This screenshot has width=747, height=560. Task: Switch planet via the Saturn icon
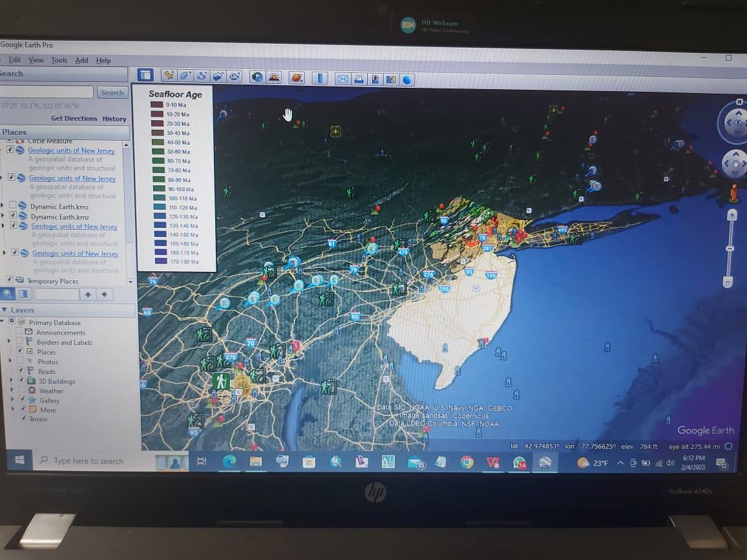click(297, 78)
